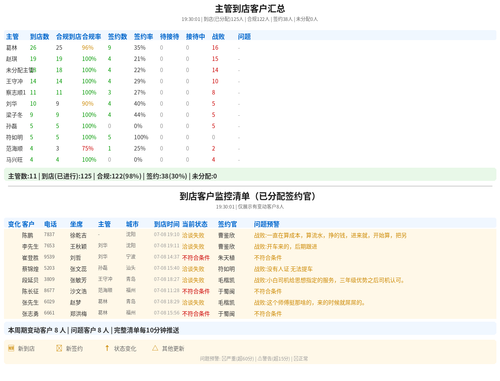Click the 100% sign rate value

pyautogui.click(x=141, y=137)
